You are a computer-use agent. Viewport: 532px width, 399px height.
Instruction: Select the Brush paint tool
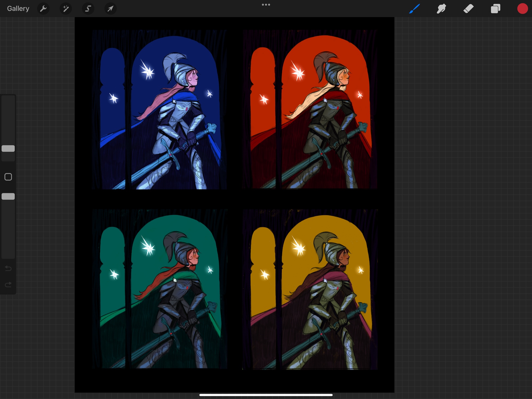tap(414, 9)
